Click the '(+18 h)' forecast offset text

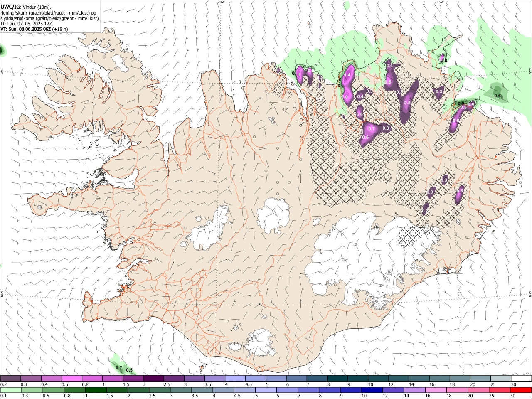(60, 29)
